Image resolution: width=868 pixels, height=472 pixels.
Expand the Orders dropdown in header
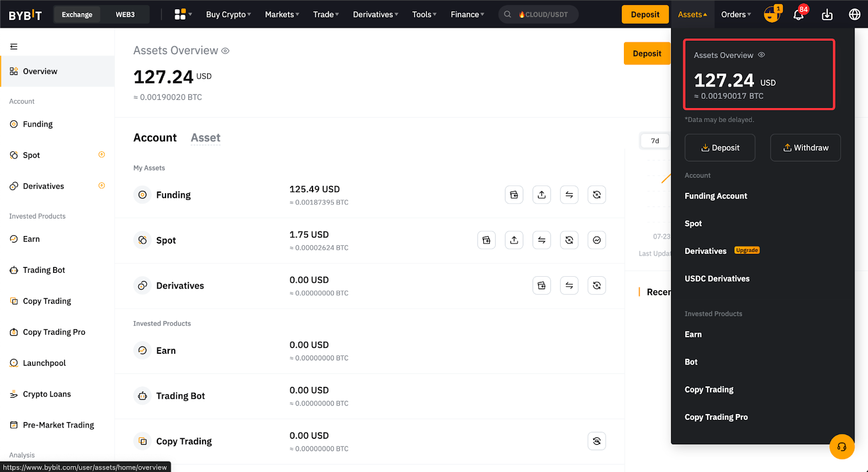click(x=736, y=15)
